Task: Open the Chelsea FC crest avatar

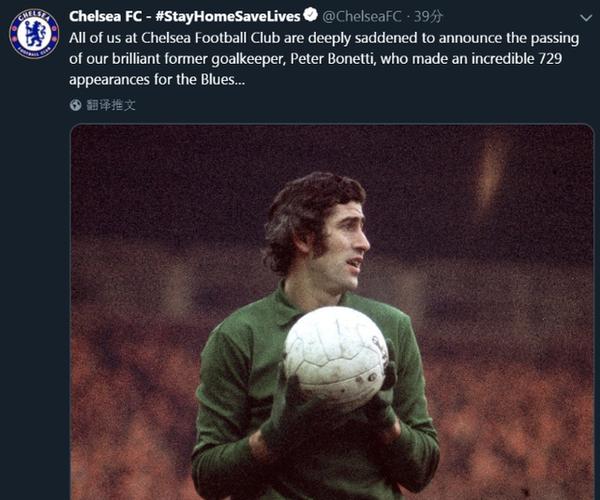Action: [34, 34]
